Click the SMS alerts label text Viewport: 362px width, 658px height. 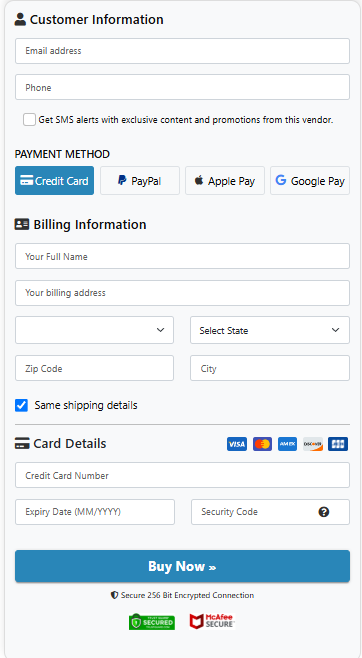186,120
